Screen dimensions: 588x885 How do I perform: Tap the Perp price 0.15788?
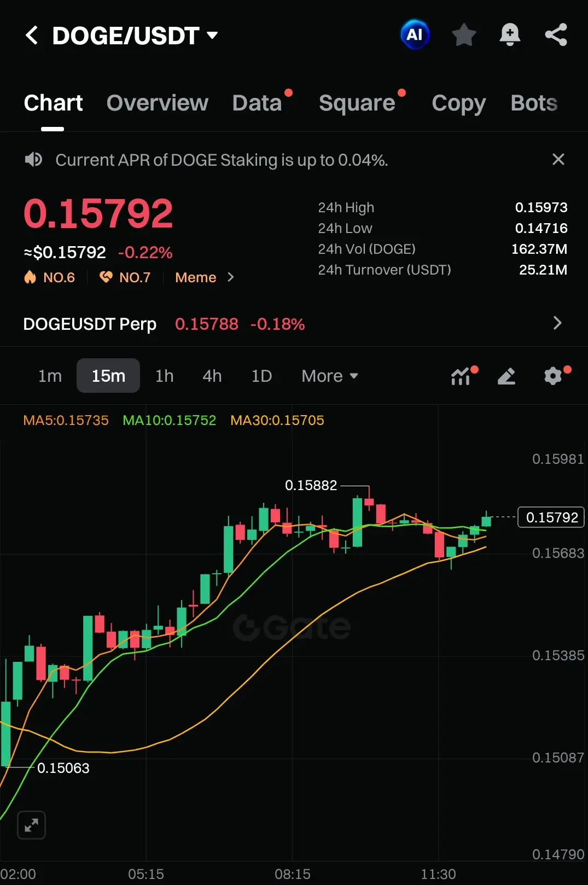click(207, 324)
